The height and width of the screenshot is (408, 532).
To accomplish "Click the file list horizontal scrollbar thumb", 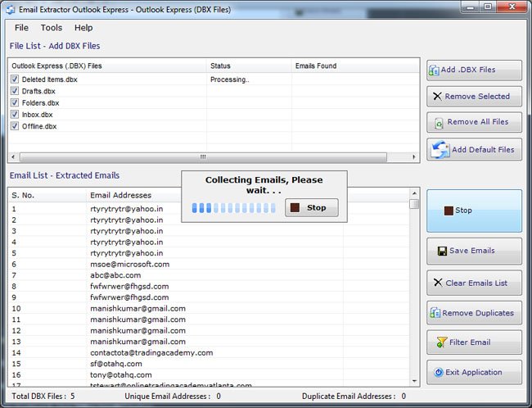I will pos(203,157).
